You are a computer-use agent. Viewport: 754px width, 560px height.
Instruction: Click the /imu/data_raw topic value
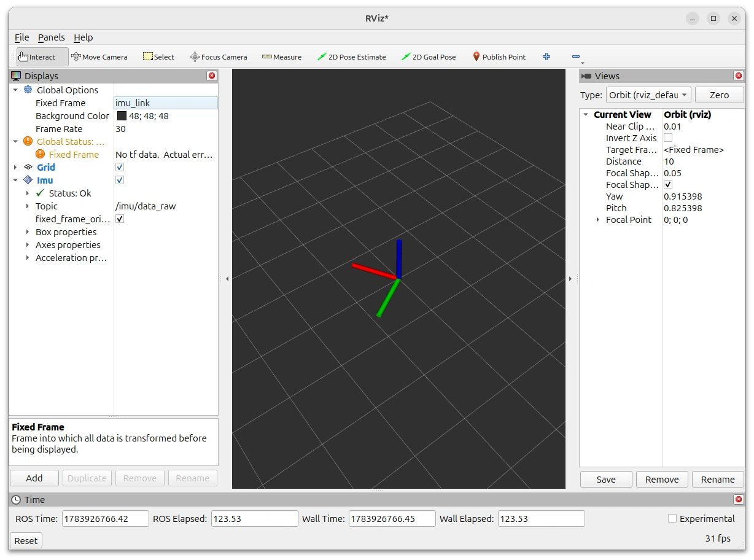pyautogui.click(x=146, y=206)
